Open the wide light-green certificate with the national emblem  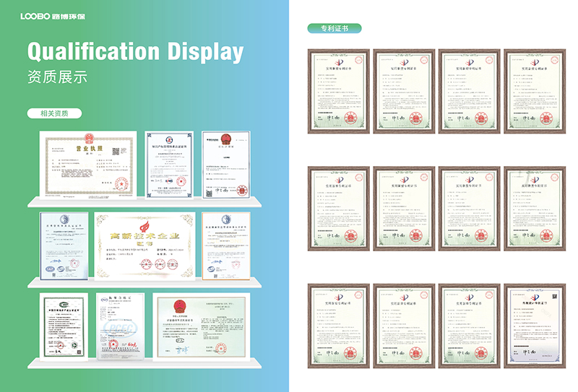[202, 326]
